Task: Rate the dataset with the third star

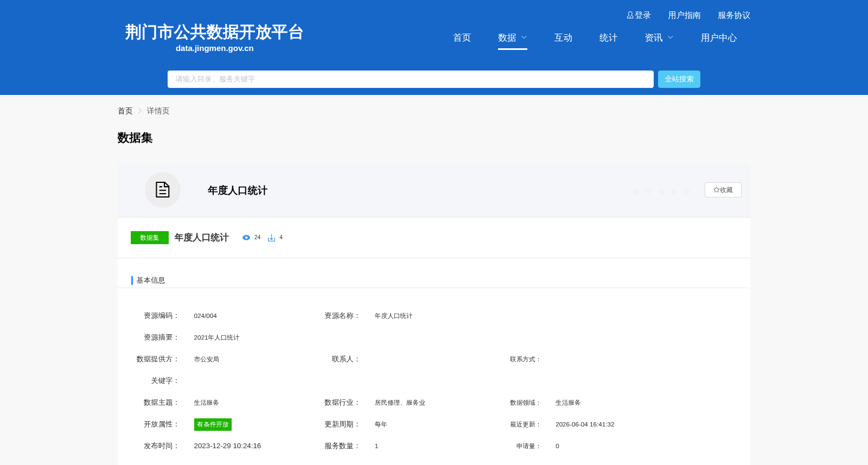Action: [661, 190]
